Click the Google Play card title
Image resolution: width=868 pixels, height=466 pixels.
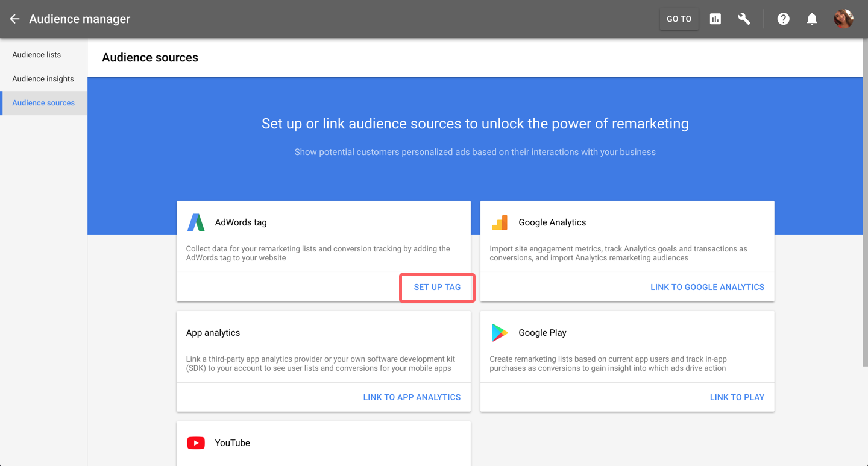(542, 333)
